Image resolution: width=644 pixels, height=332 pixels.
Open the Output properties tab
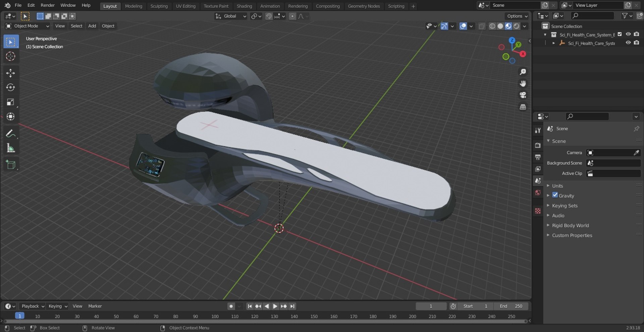coord(538,157)
